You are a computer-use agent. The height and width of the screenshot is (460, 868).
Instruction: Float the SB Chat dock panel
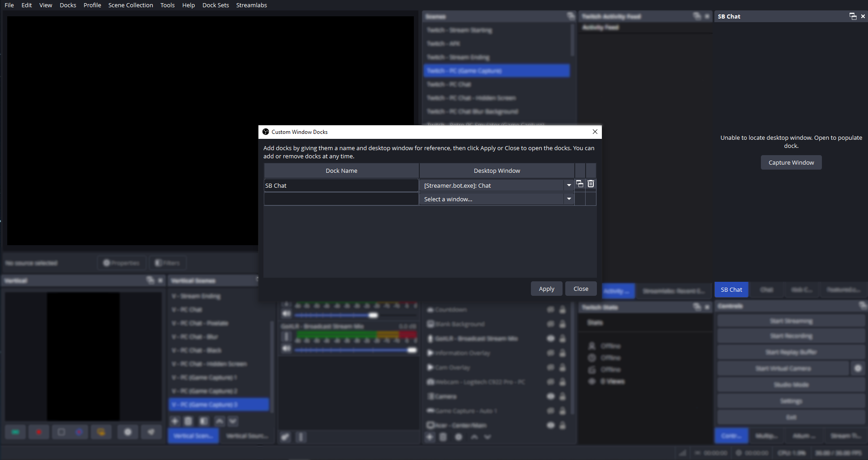tap(853, 16)
